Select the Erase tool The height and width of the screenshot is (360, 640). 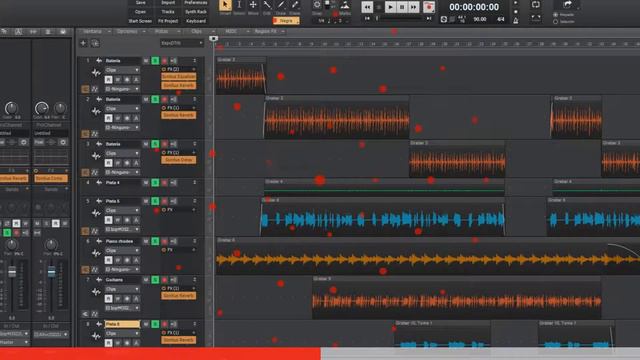click(295, 5)
